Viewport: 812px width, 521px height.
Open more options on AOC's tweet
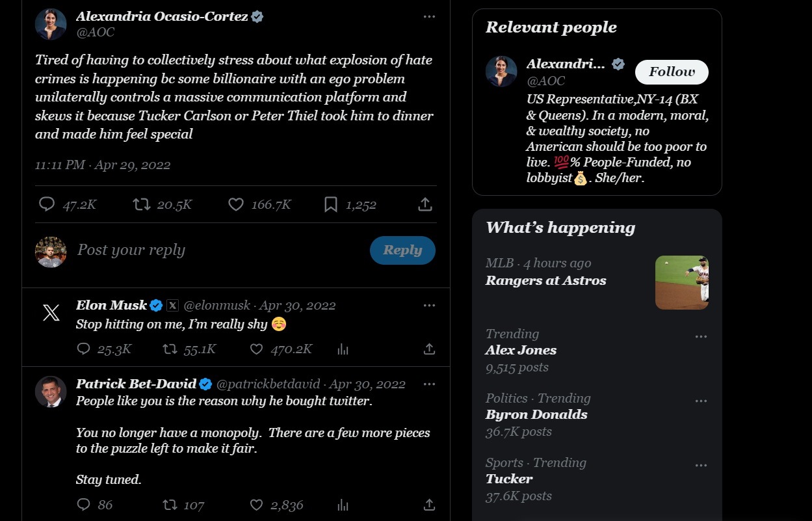pos(429,16)
